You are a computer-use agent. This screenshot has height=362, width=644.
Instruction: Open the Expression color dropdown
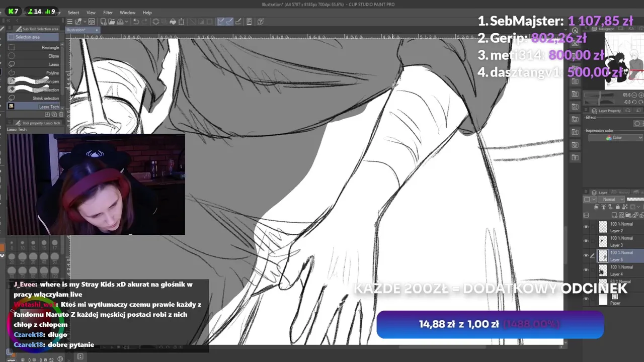pyautogui.click(x=616, y=138)
